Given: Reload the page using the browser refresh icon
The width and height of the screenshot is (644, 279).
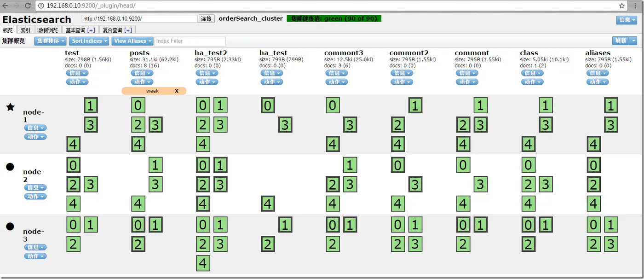Looking at the screenshot, I should click(28, 6).
